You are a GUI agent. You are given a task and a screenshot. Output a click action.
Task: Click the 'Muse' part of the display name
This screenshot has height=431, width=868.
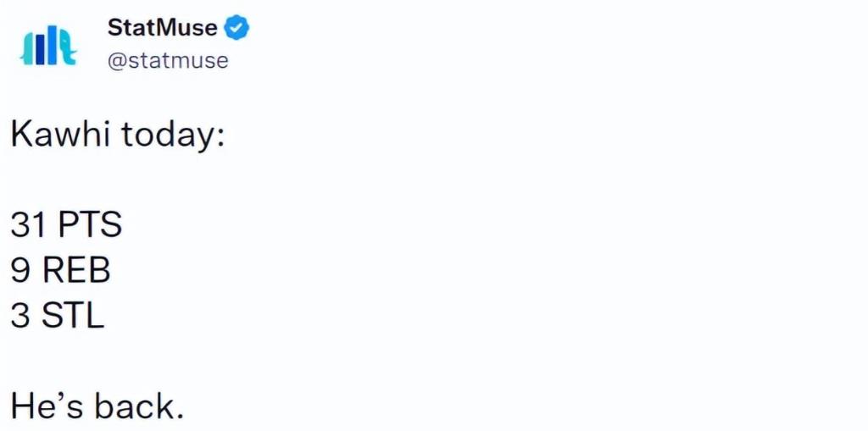pyautogui.click(x=191, y=29)
